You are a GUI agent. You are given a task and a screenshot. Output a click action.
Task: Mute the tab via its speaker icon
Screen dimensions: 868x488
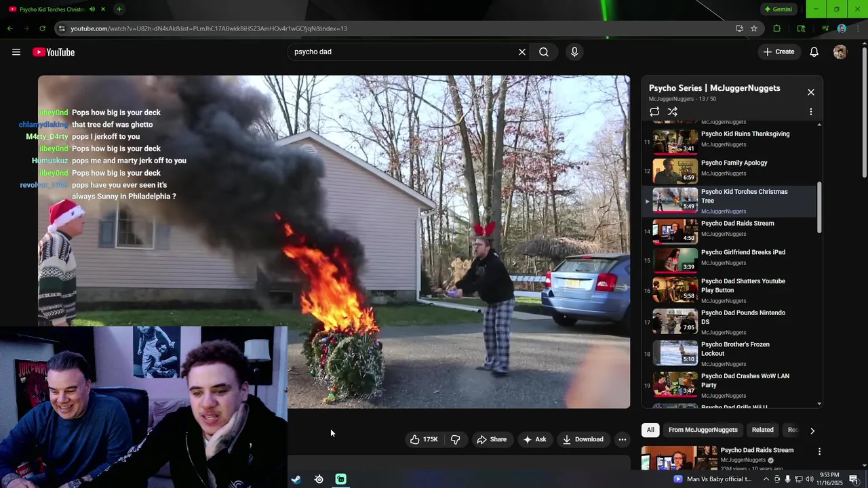point(92,9)
